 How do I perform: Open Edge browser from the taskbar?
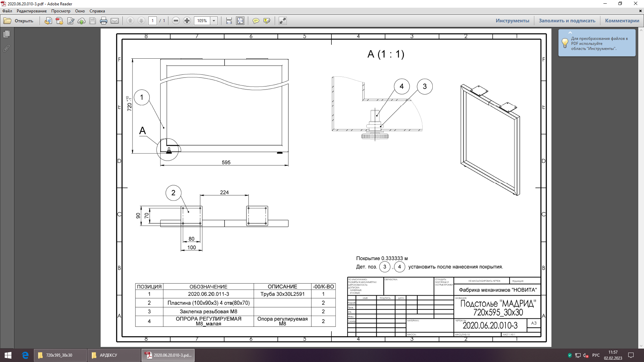pos(25,355)
